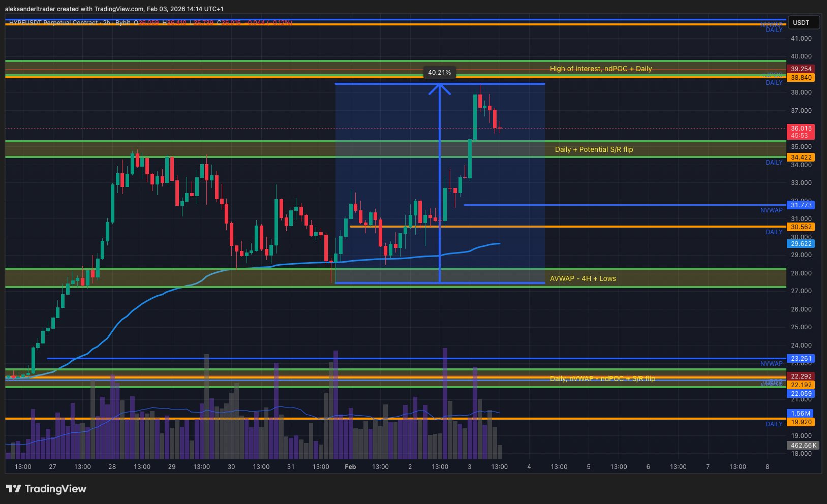Click the 26.000 tick on the price scale

(x=801, y=309)
